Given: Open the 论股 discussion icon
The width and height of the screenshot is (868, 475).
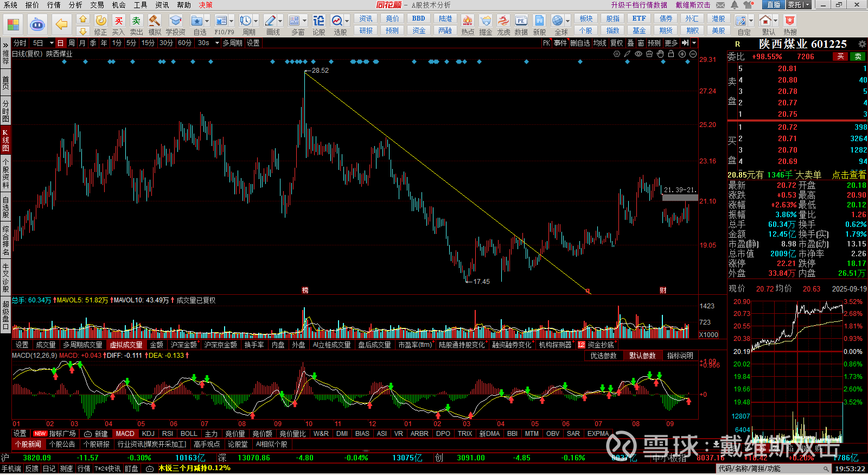Looking at the screenshot, I should coord(319,21).
